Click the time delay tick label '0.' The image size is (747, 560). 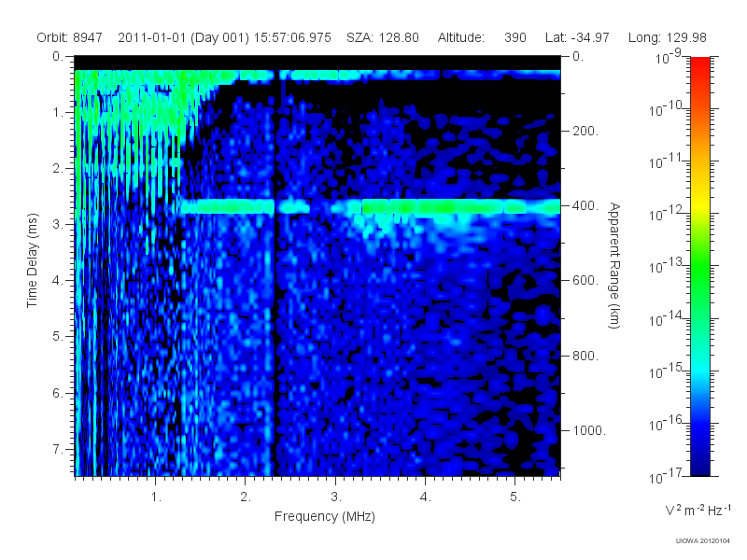click(x=58, y=56)
